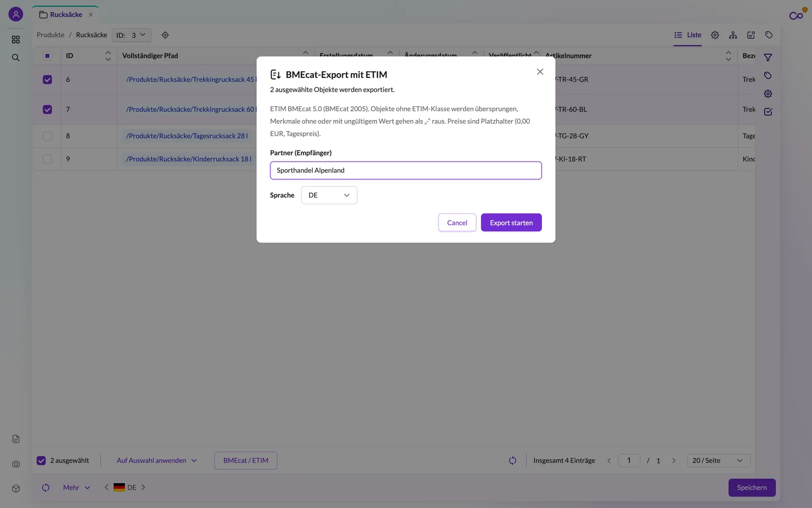Open hierarchy tree view icon
Screen dimensions: 812x508
pos(733,35)
